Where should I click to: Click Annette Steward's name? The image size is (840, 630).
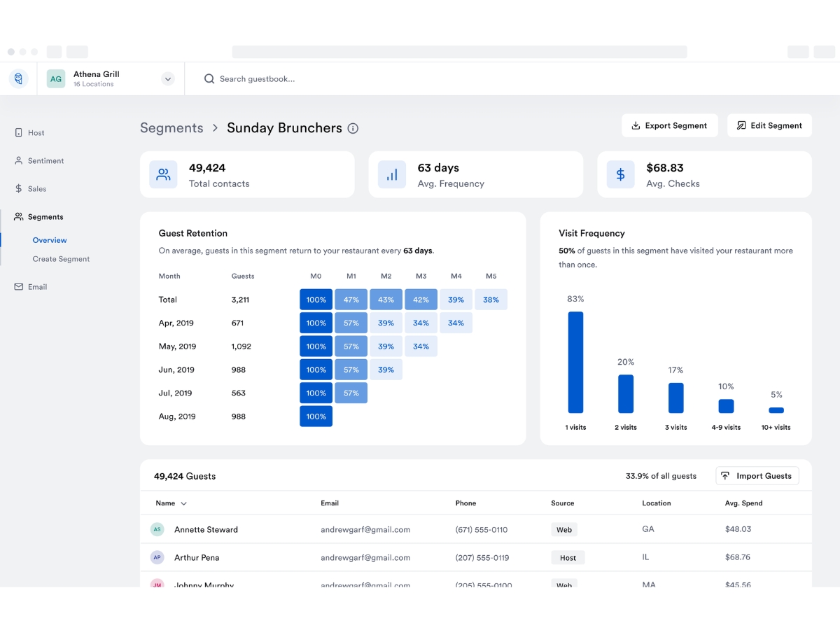206,530
